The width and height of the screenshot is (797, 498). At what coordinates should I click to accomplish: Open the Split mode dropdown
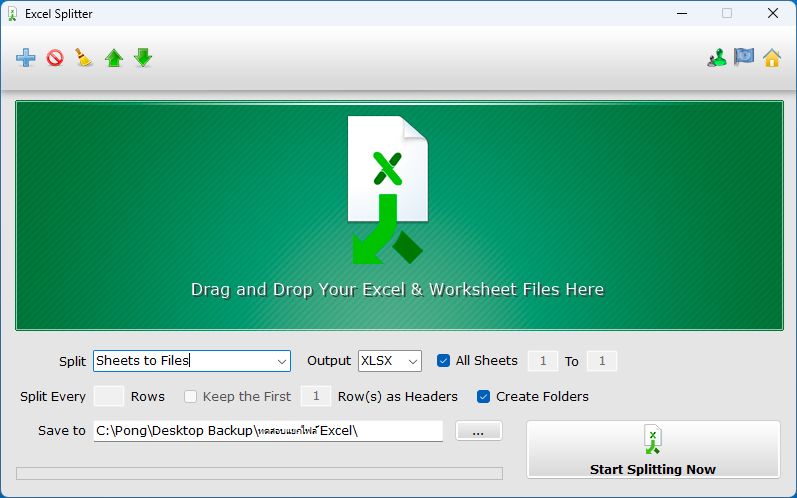pos(282,361)
